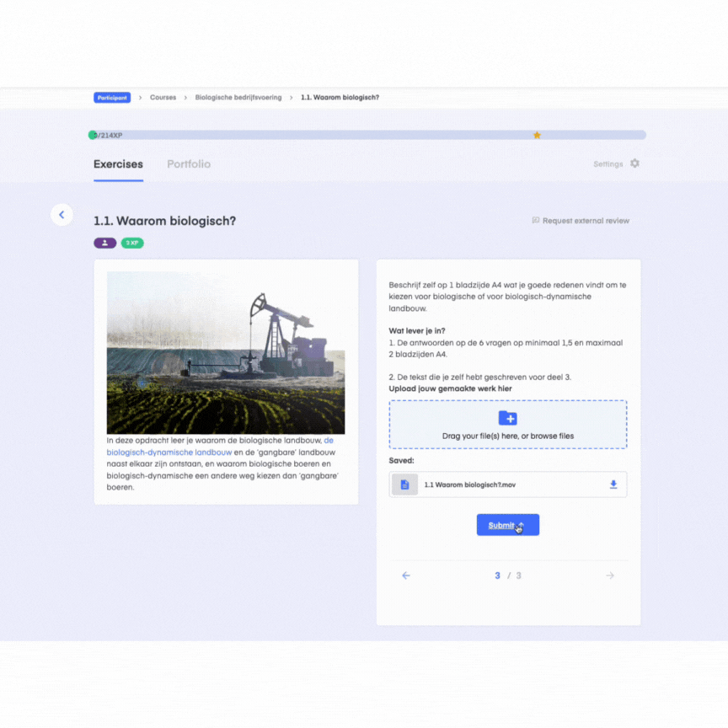
Task: Click the blue folder plus upload icon
Action: pyautogui.click(x=507, y=418)
